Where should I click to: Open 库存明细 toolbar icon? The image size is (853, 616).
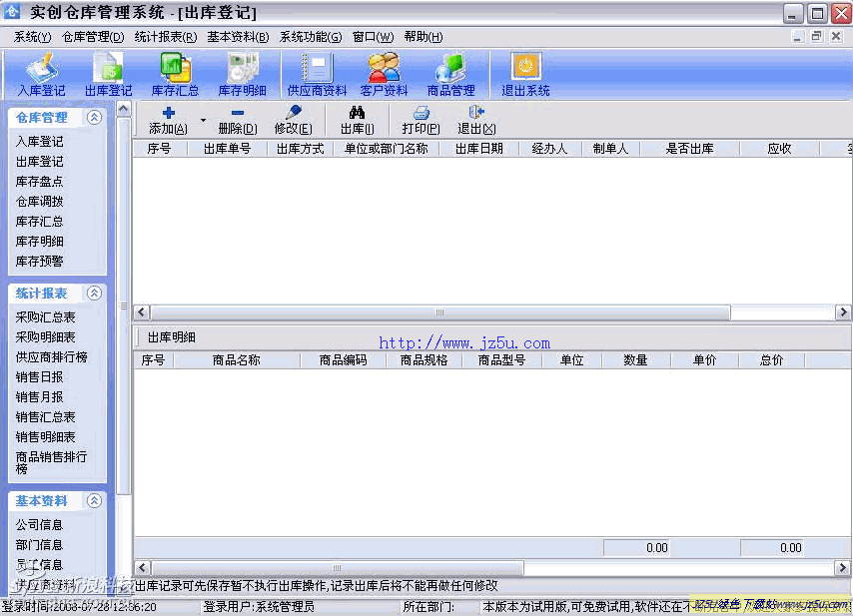242,75
